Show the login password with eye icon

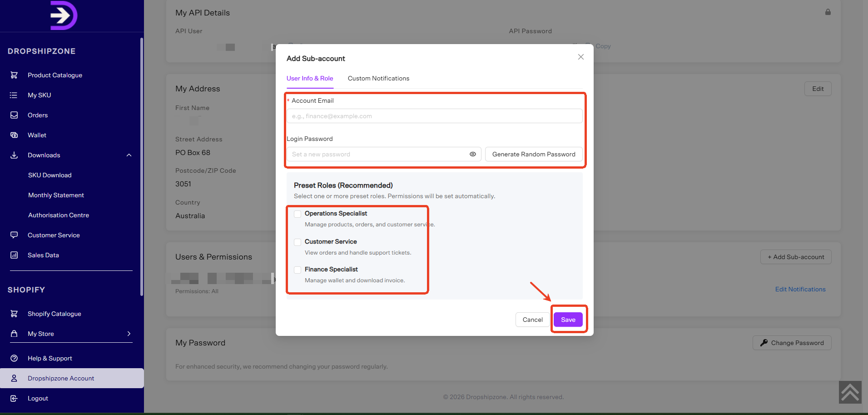tap(473, 154)
